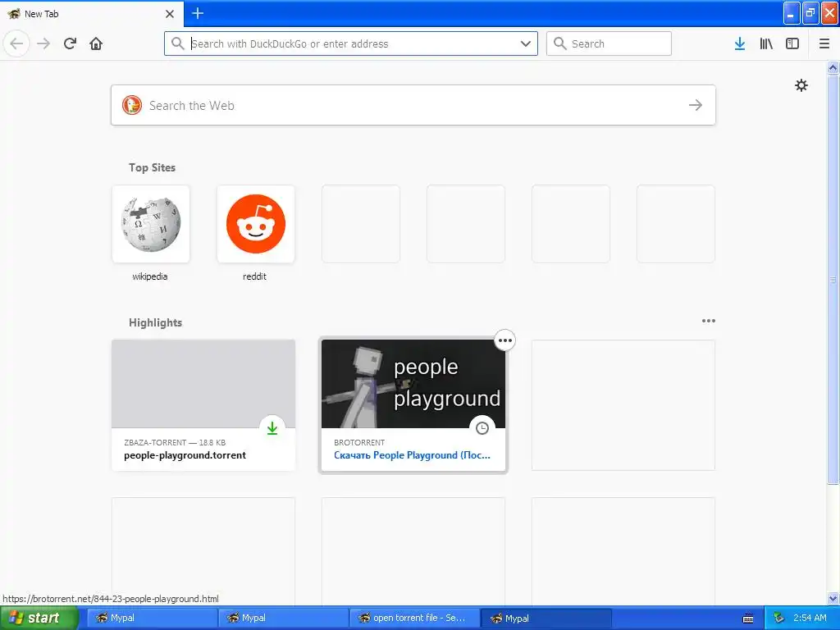The image size is (840, 630).
Task: Submit web search with arrow button
Action: coord(696,105)
